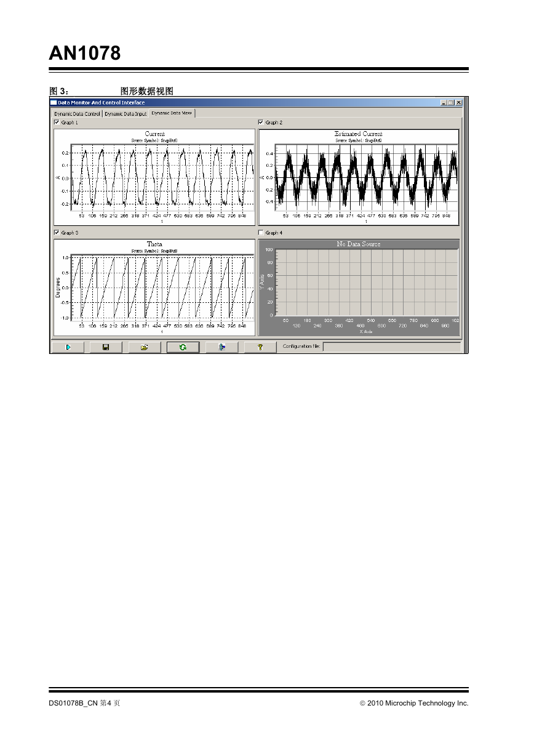
Task: Click the 'Configuration file:' label
Action: [301, 347]
